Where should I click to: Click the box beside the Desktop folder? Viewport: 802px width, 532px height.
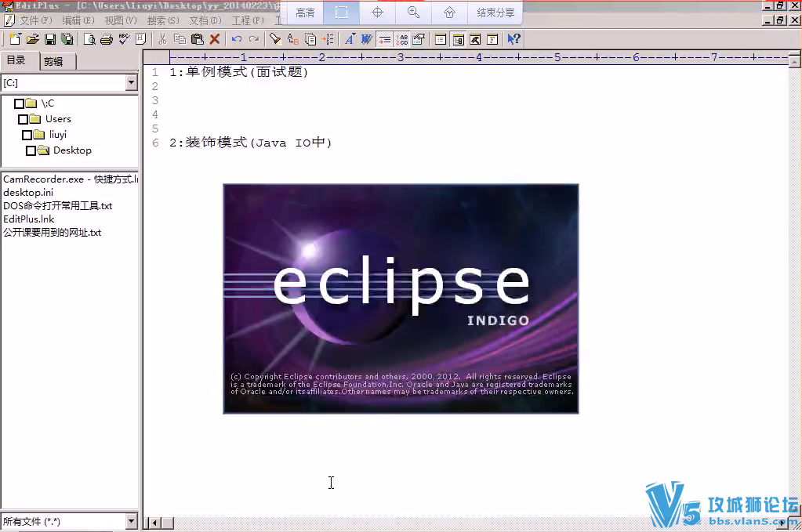tap(31, 150)
